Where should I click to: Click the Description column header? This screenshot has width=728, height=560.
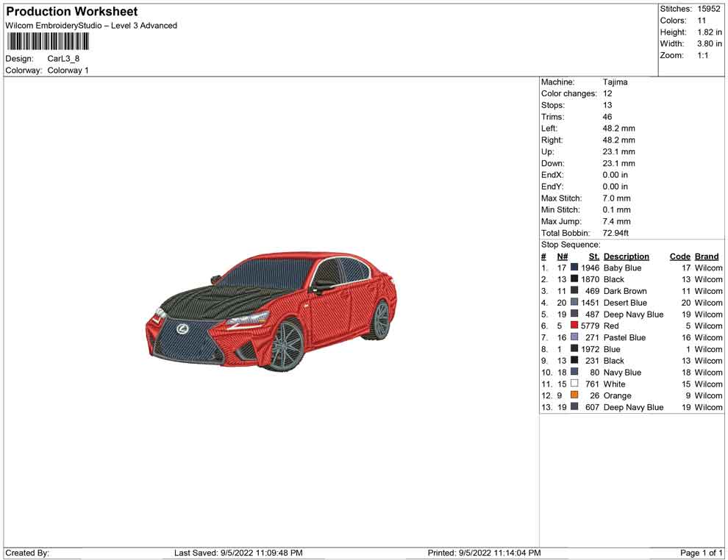point(626,256)
